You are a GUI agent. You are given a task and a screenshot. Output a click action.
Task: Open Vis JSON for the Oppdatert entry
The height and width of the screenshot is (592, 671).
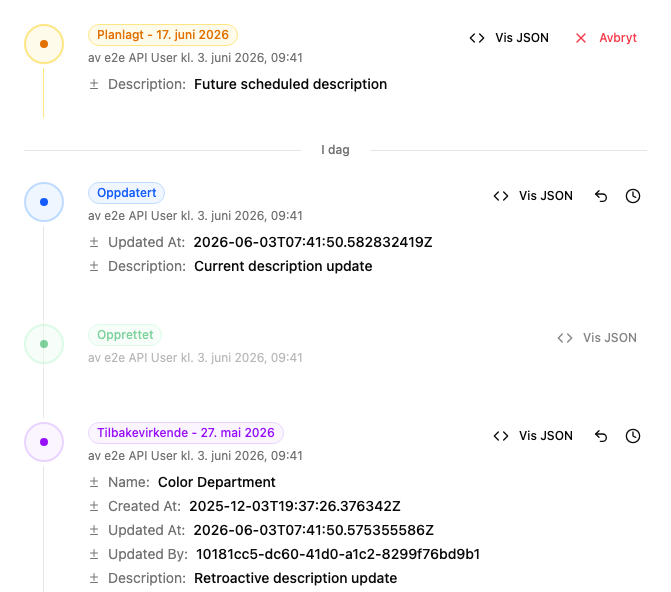(533, 196)
